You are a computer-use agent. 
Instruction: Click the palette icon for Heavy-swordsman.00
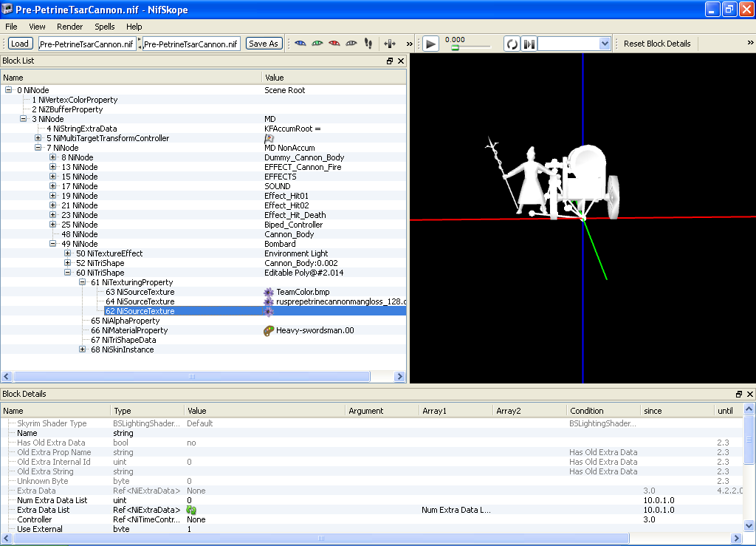pyautogui.click(x=269, y=331)
